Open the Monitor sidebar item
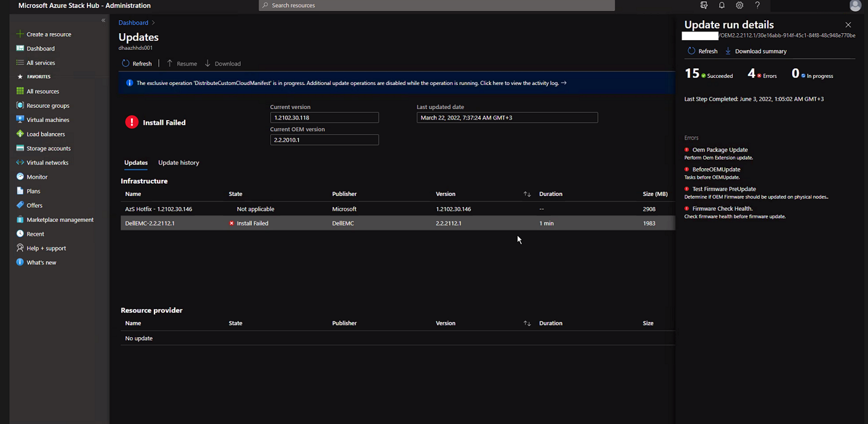 click(37, 177)
